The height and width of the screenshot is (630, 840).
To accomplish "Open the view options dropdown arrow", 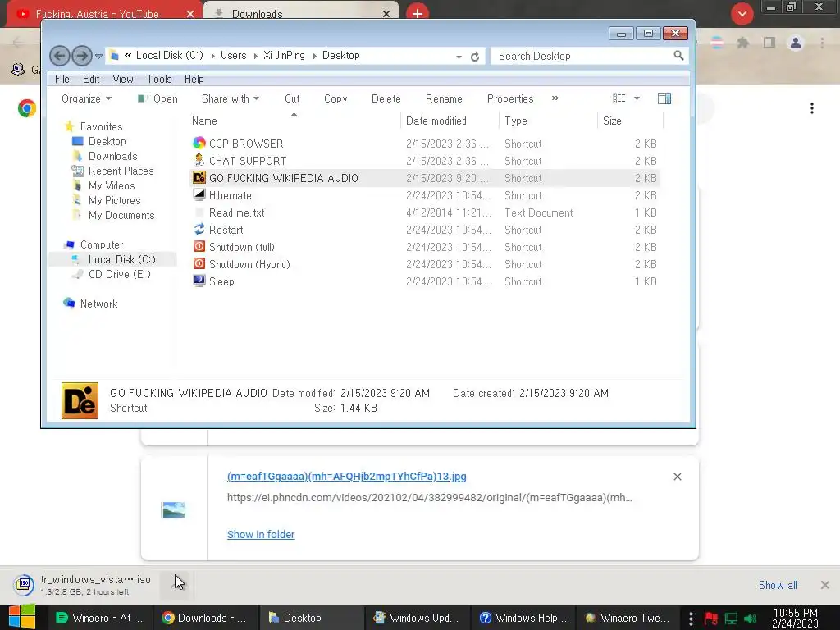I will (637, 98).
